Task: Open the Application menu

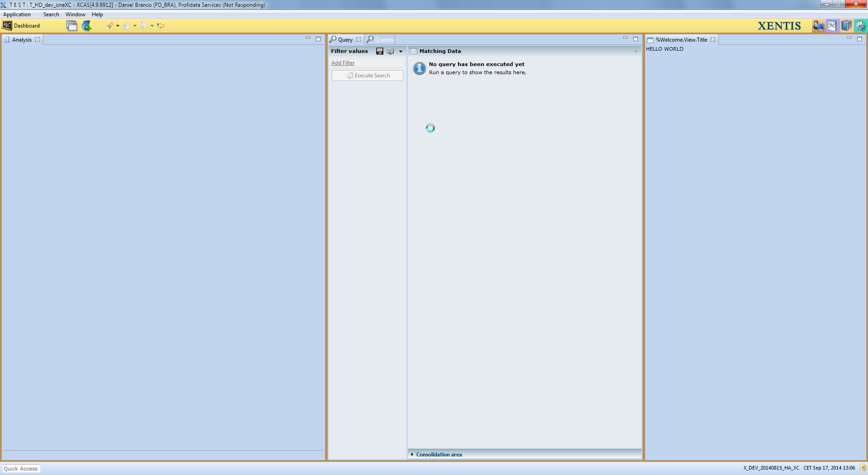Action: [x=17, y=14]
